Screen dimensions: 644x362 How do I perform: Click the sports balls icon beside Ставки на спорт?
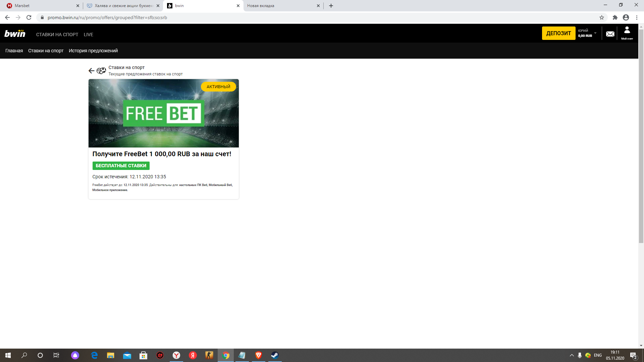tap(101, 71)
